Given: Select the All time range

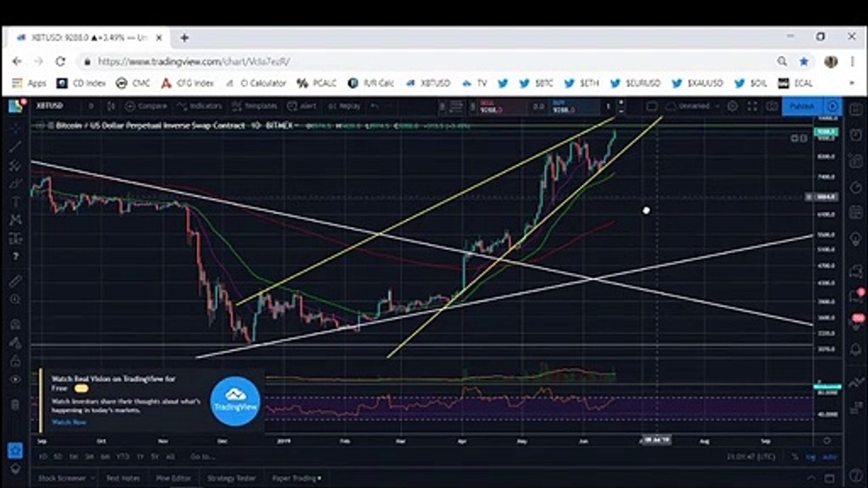Looking at the screenshot, I should point(170,457).
